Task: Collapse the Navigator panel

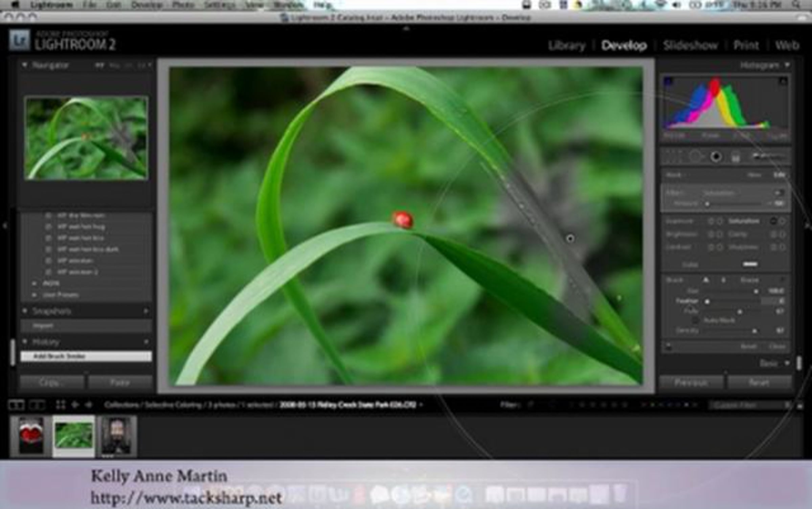Action: [x=24, y=65]
